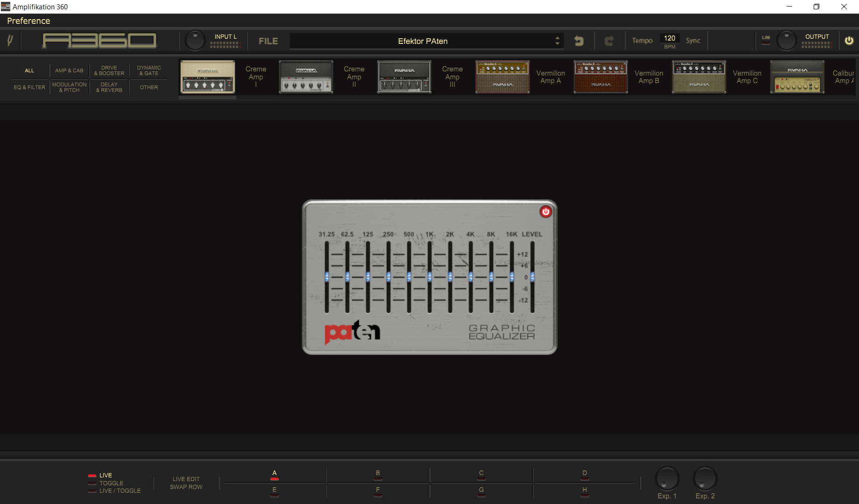This screenshot has width=859, height=504.
Task: Click the OUTPUT knob
Action: [786, 41]
